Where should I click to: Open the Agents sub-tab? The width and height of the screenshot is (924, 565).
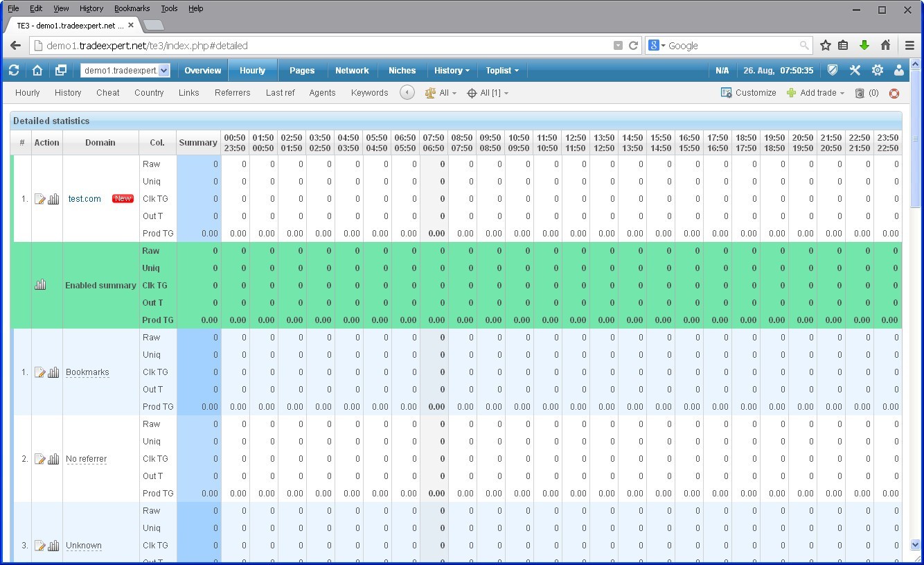click(322, 93)
